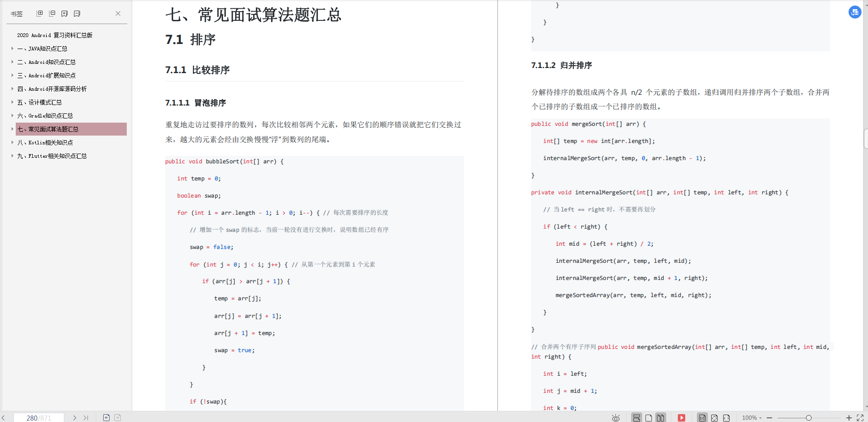Click the red video play icon
The image size is (868, 422).
click(x=682, y=417)
